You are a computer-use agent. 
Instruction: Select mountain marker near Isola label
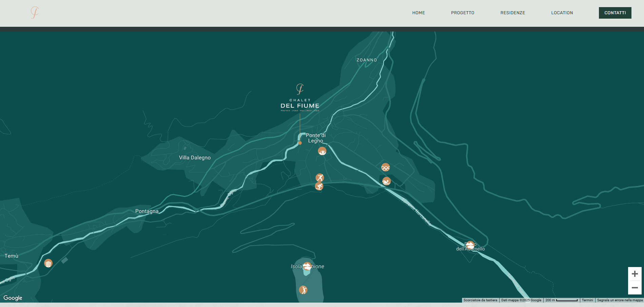point(307,266)
